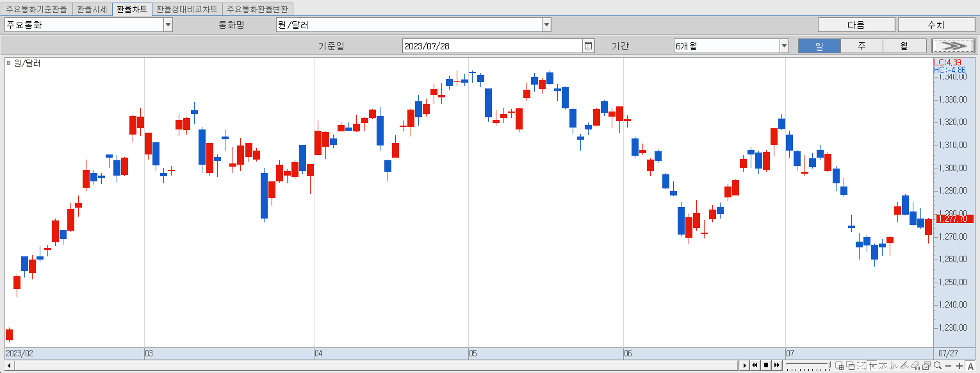980x373 pixels.
Task: Open the calendar picker next to 기준일
Action: click(x=589, y=46)
